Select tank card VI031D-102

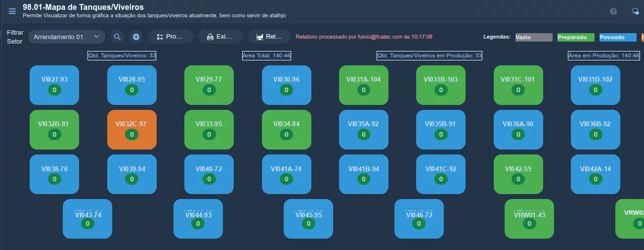596,85
